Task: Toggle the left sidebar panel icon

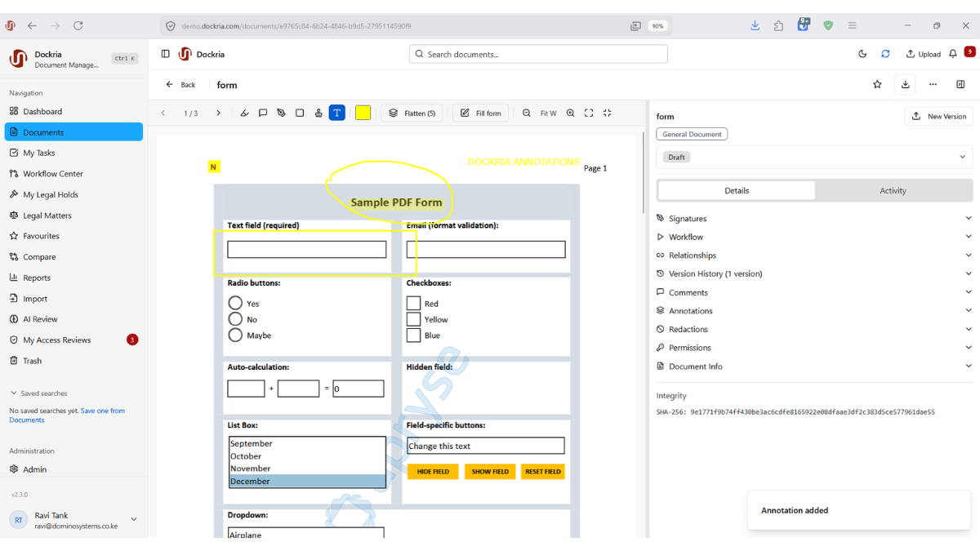Action: click(166, 54)
